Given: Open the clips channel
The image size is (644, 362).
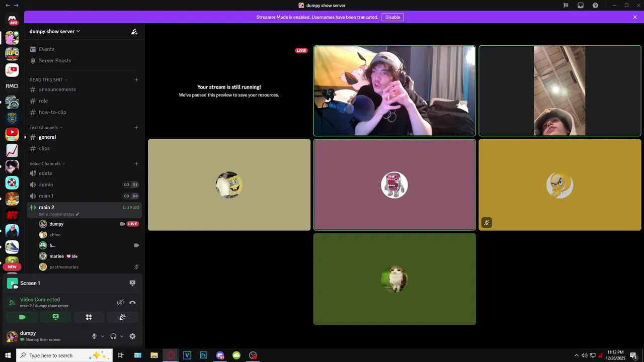Looking at the screenshot, I should point(84,148).
